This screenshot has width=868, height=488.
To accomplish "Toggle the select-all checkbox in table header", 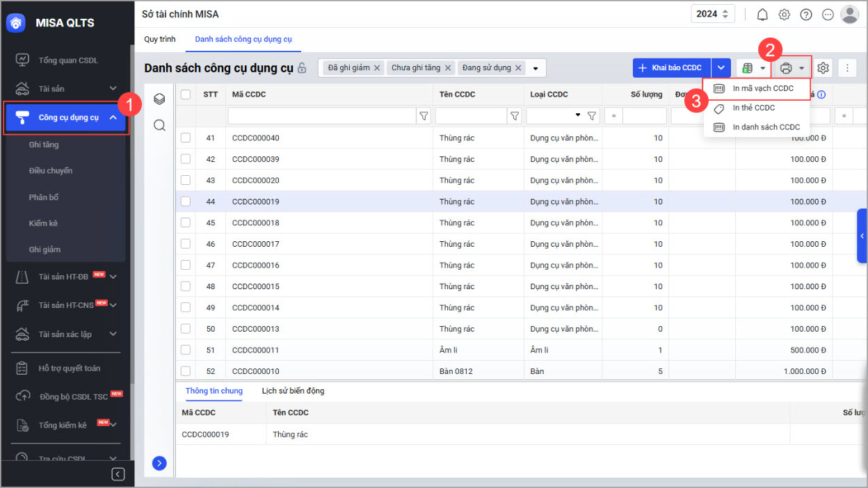I will pos(186,95).
